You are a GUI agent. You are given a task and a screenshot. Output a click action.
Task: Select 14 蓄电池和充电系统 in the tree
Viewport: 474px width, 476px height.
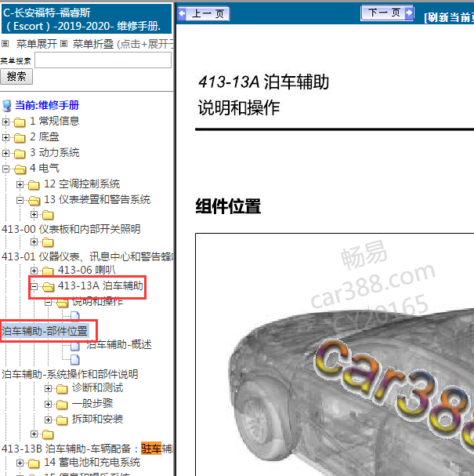(92, 463)
